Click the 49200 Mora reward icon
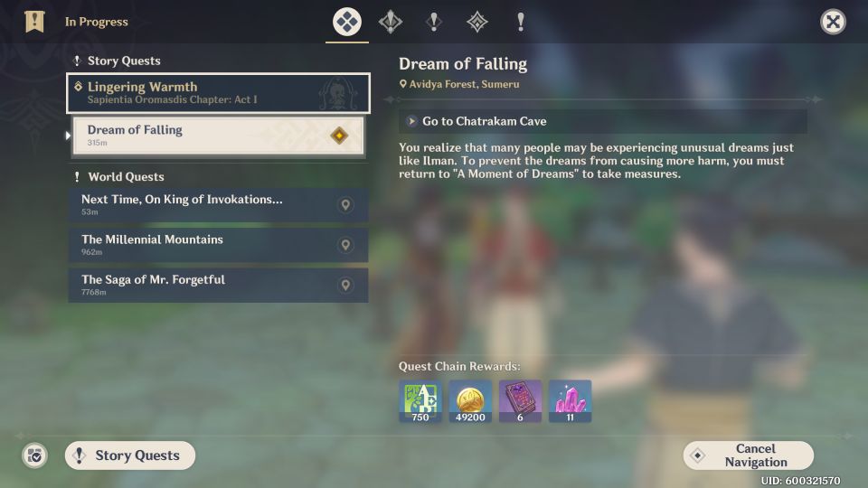Screen dimensions: 868x488 click(470, 401)
